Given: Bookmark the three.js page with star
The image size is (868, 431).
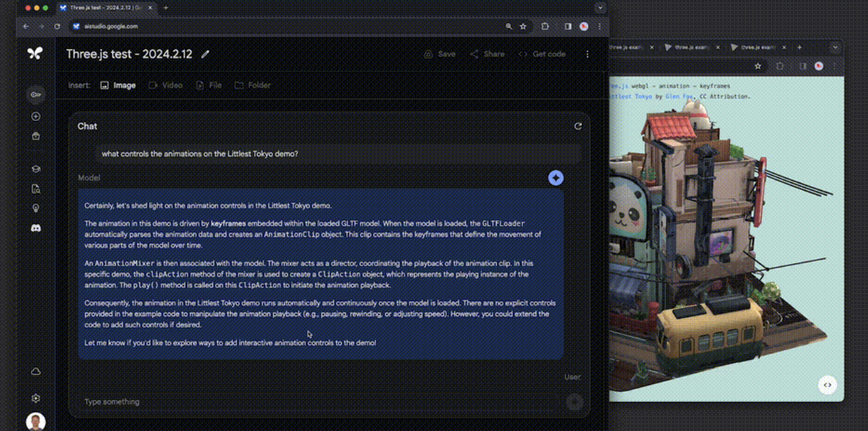Looking at the screenshot, I should [x=758, y=66].
